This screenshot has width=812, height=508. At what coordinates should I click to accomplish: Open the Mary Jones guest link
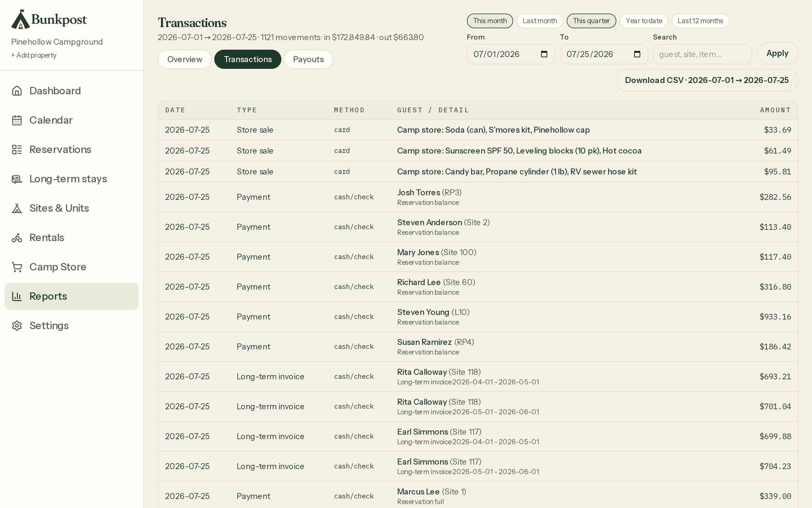(418, 252)
